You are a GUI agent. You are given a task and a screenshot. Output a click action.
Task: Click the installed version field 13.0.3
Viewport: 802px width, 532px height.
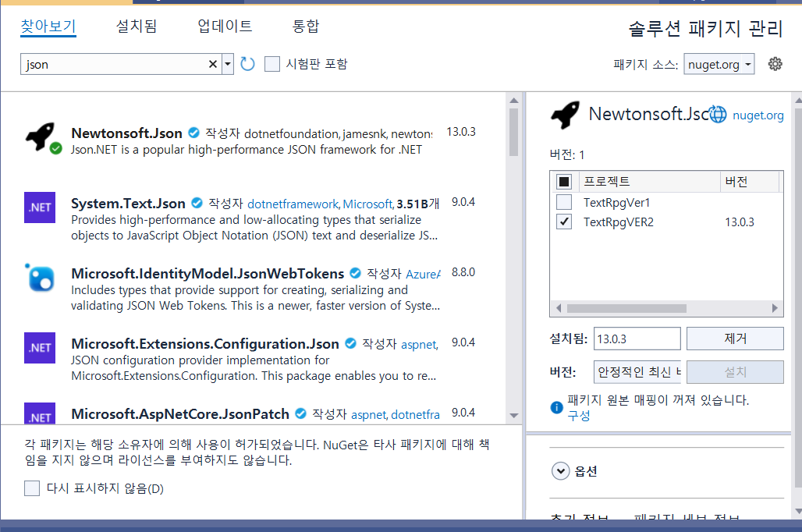(x=637, y=339)
